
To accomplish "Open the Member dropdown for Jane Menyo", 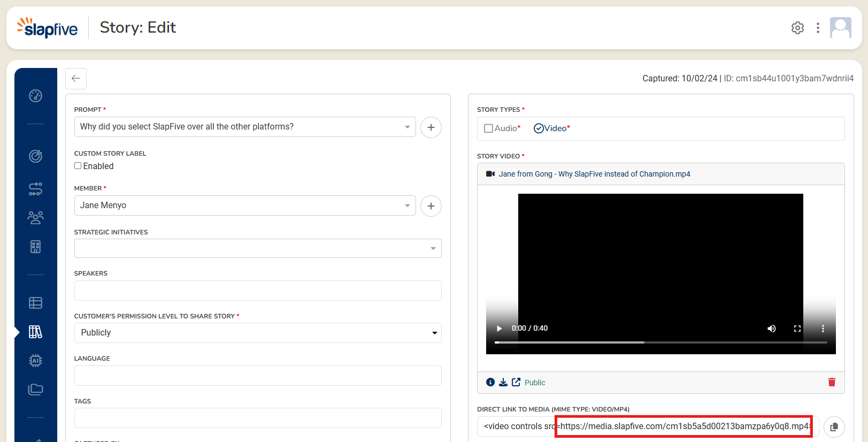I will (407, 205).
